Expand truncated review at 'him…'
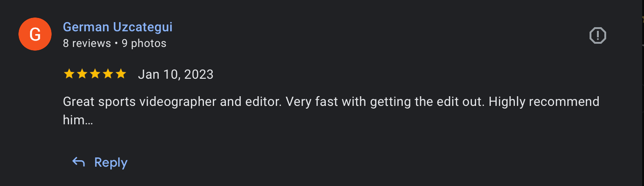Viewport: 644px width, 186px height. (78, 121)
